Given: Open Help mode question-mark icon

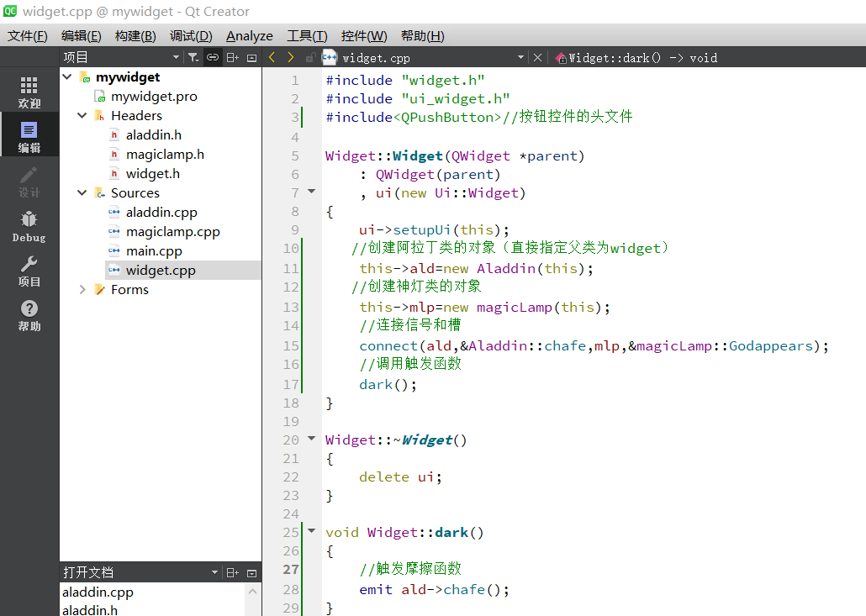Looking at the screenshot, I should point(29,315).
